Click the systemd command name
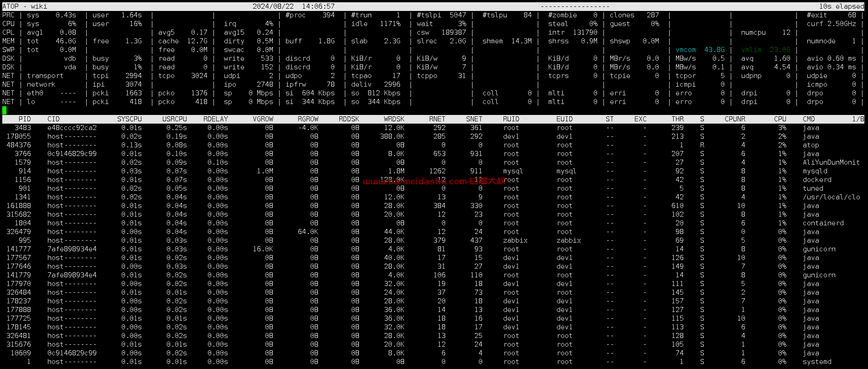The width and height of the screenshot is (868, 369). [817, 362]
